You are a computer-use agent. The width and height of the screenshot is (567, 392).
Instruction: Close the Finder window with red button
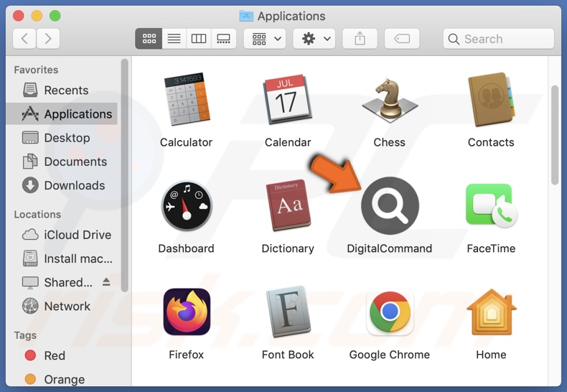(x=18, y=16)
